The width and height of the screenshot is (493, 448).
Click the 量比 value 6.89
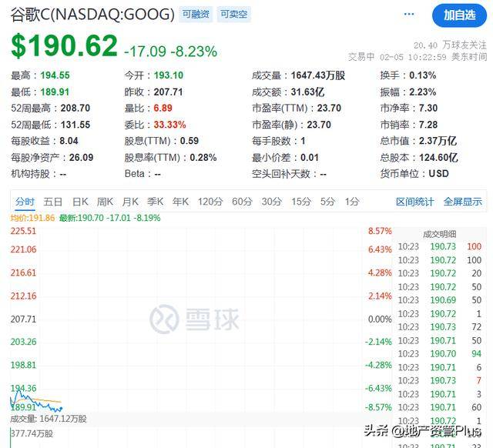click(x=163, y=109)
